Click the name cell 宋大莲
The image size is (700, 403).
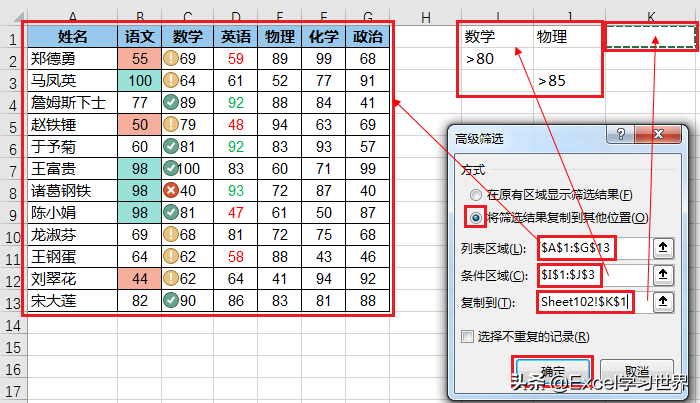72,301
